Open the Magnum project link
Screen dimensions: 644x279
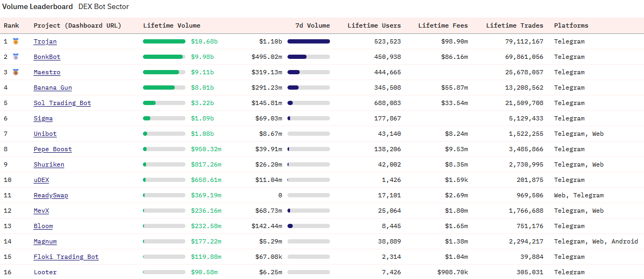[45, 241]
